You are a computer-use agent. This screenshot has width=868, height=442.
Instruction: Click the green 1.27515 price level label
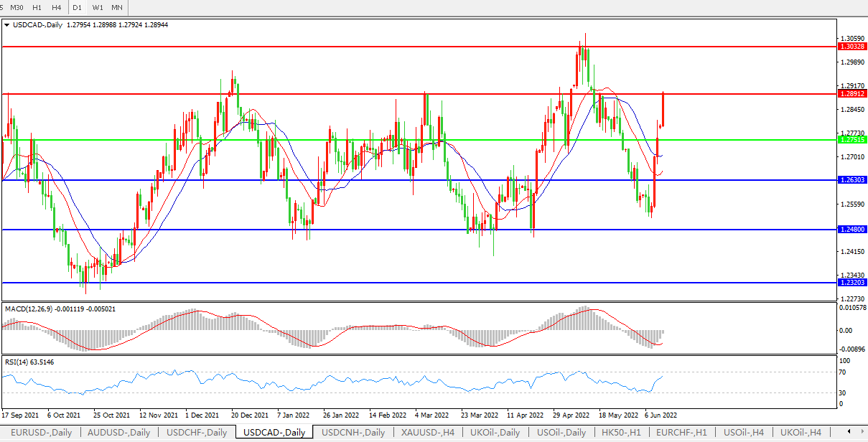tap(851, 140)
